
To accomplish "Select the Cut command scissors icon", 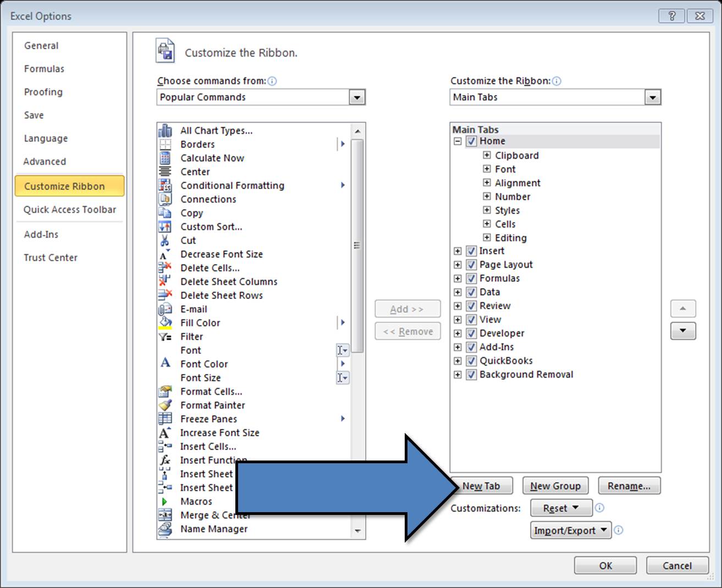I will (x=164, y=240).
